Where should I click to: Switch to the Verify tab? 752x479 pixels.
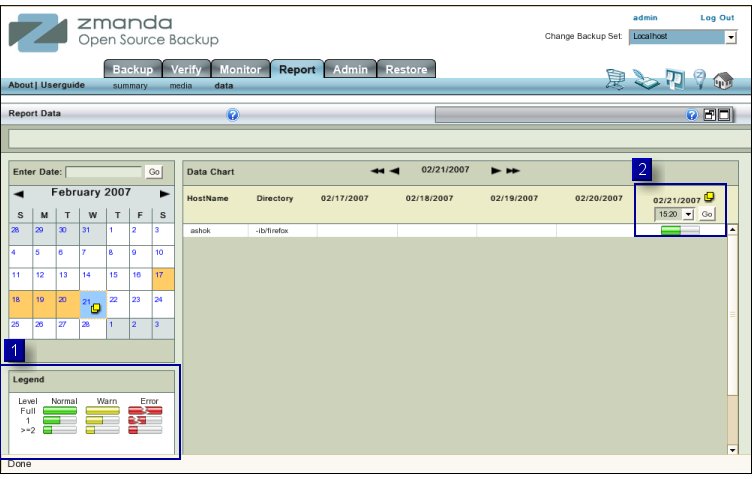[x=186, y=70]
